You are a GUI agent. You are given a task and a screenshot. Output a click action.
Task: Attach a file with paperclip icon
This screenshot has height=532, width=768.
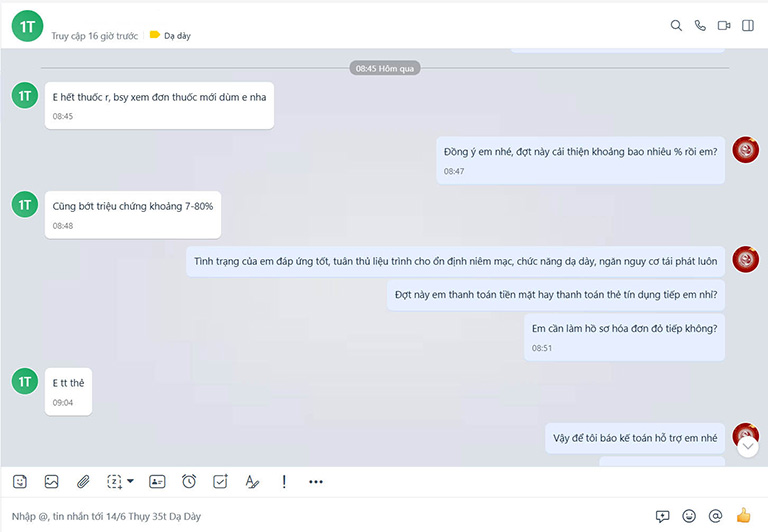point(83,482)
